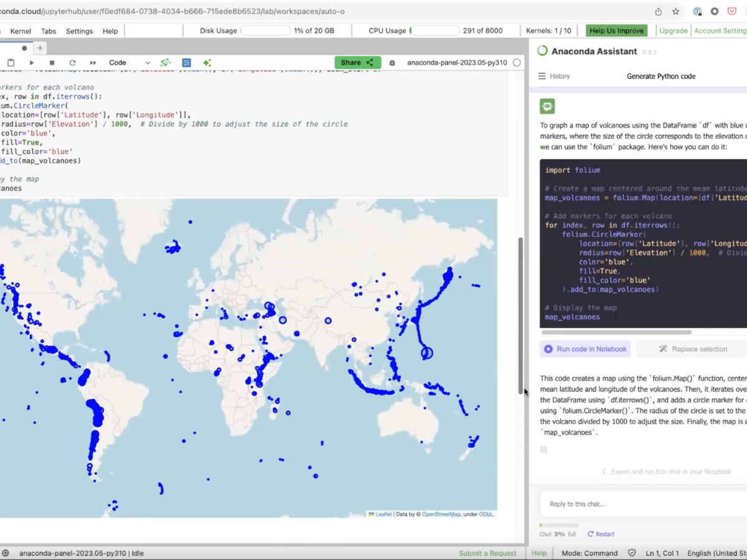Click the trusted notebook shield icon
Image resolution: width=747 pixels, height=560 pixels.
(x=632, y=553)
